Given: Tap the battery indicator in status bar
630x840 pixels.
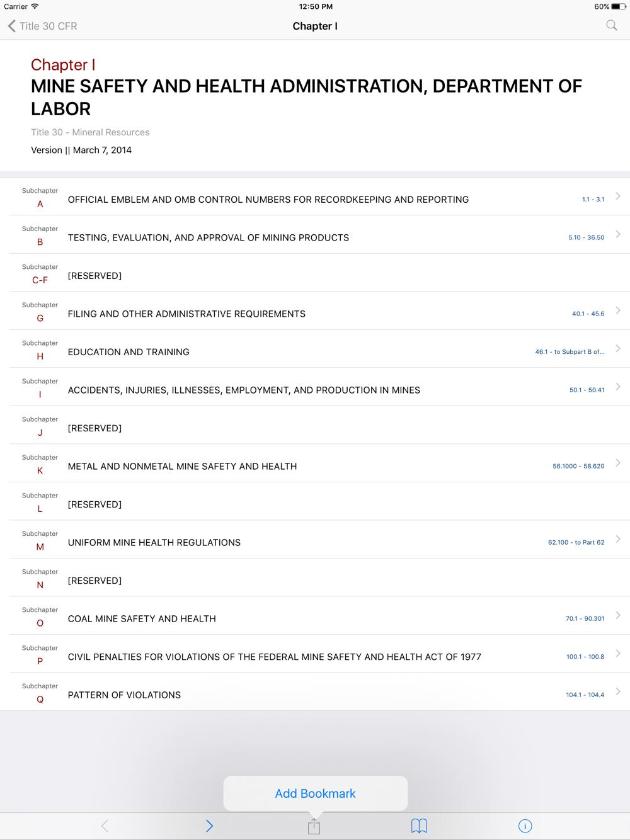Looking at the screenshot, I should click(x=619, y=6).
